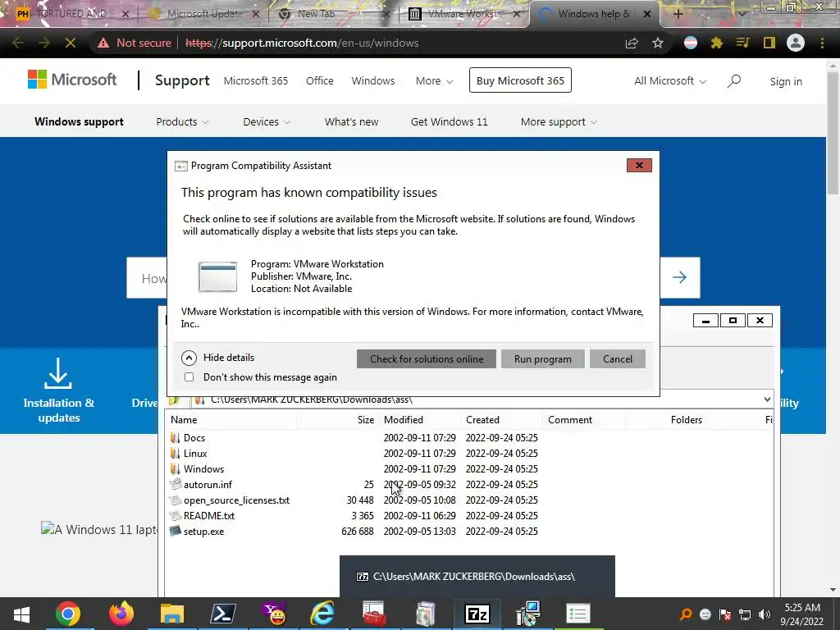The height and width of the screenshot is (630, 840).
Task: Click the Microsoft Support search magnifier
Action: [x=734, y=81]
